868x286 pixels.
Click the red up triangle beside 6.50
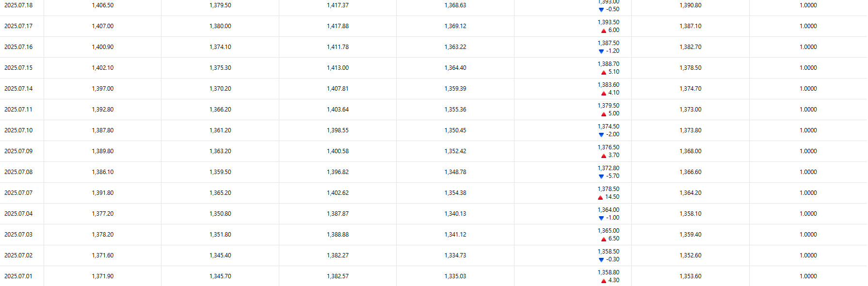pos(604,239)
